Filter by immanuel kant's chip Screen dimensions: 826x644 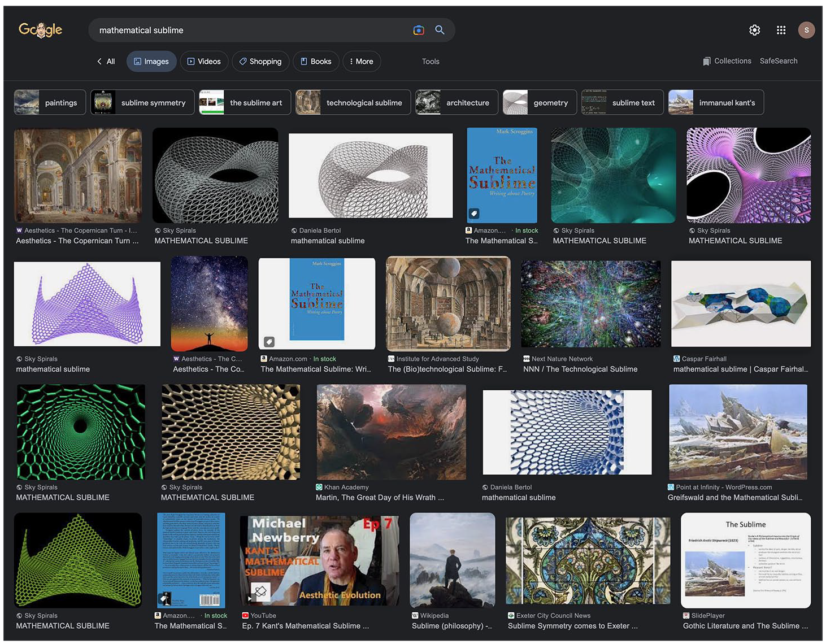point(716,102)
